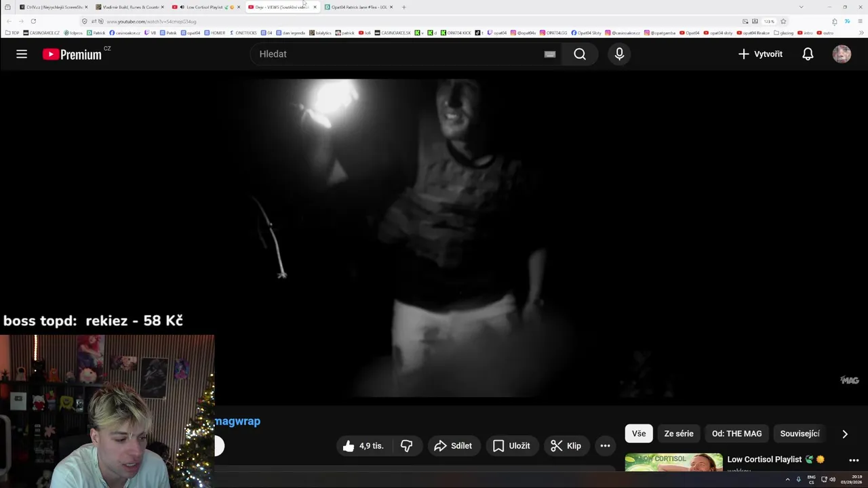The image size is (868, 488).
Task: Expand hidden system tray icons
Action: click(x=787, y=480)
